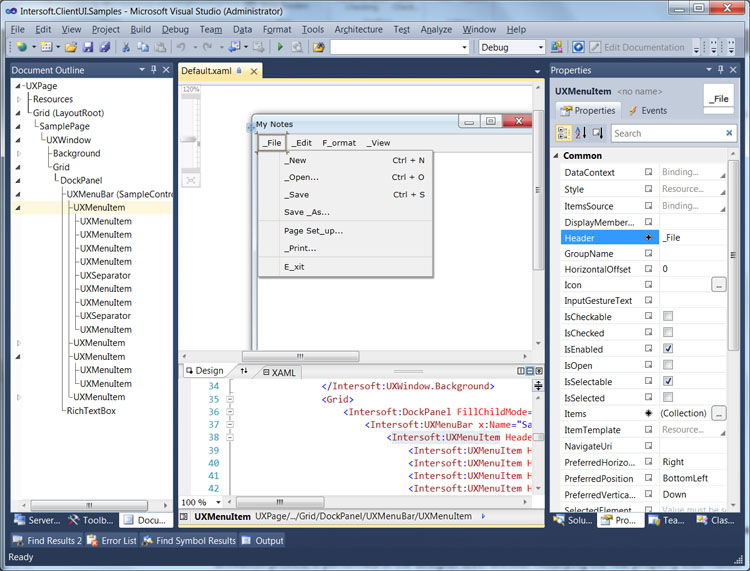Switch to the Events tab
This screenshot has width=750, height=571.
tap(648, 110)
